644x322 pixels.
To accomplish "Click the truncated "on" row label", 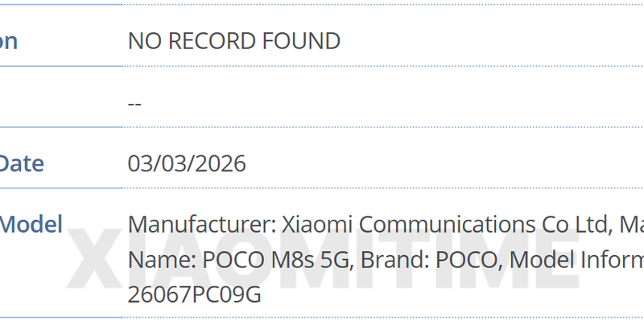I will pyautogui.click(x=8, y=41).
